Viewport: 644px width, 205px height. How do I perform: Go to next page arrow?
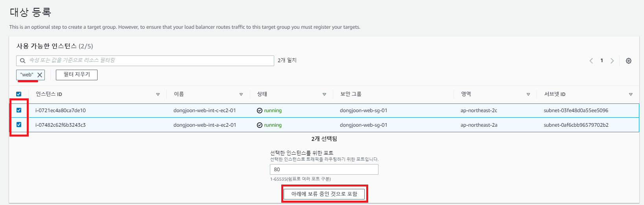pos(612,61)
